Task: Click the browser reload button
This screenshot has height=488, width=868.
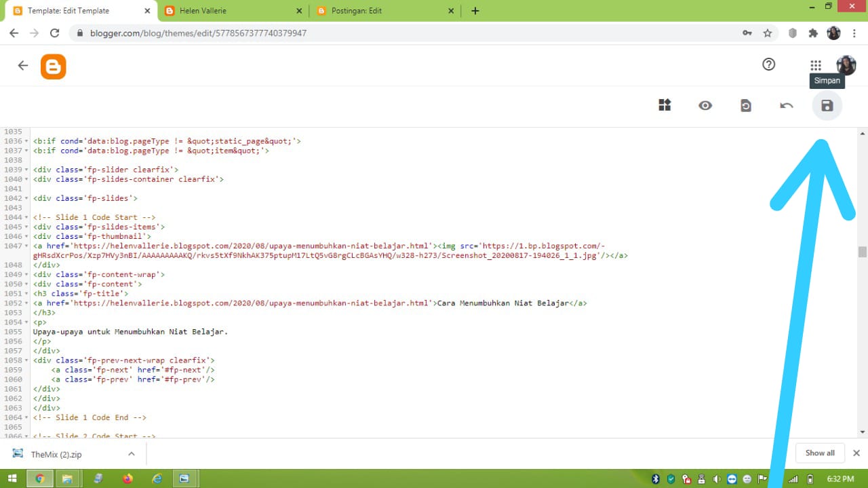Action: 55,33
